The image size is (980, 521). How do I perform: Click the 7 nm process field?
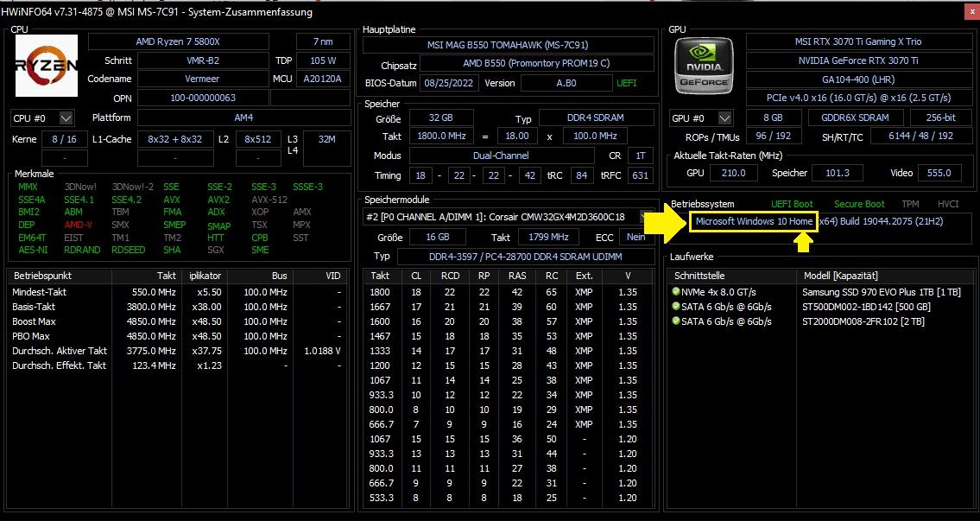[x=323, y=42]
